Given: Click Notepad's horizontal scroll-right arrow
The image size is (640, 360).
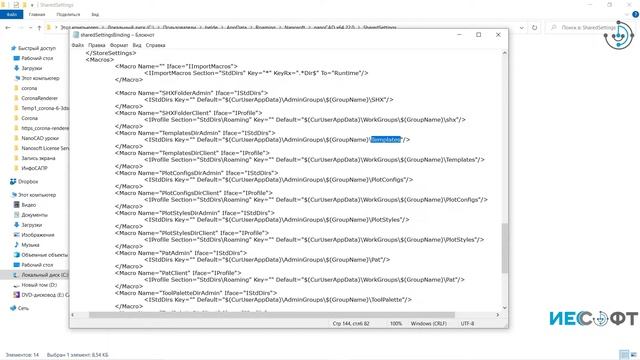Looking at the screenshot, I should tap(498, 315).
